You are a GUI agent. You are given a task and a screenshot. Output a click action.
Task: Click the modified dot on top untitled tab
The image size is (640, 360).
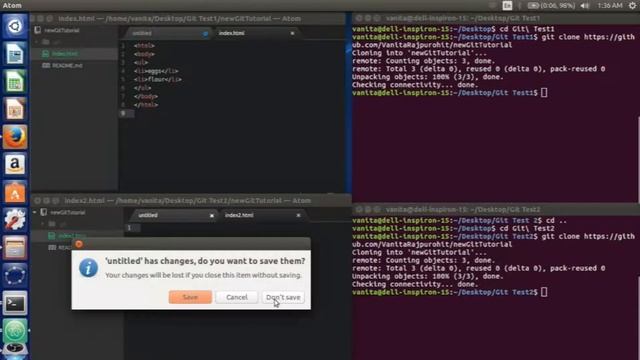(x=205, y=33)
